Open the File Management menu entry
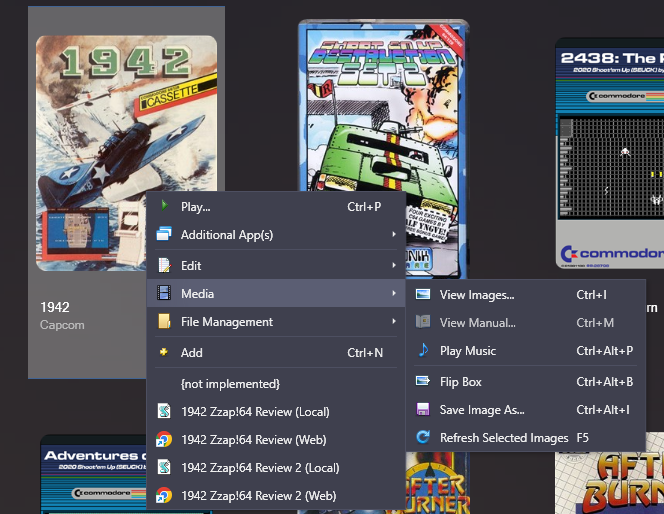Image resolution: width=664 pixels, height=514 pixels. click(x=276, y=321)
